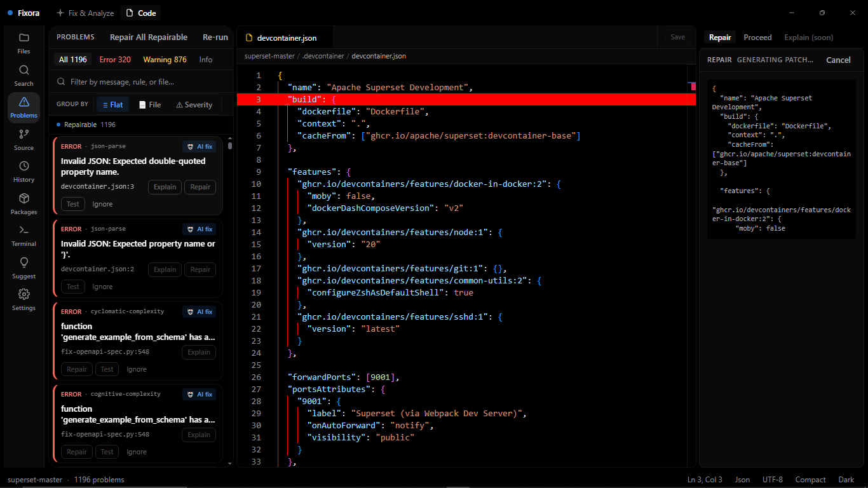Open the Files sidebar panel
The height and width of the screenshot is (488, 868).
24,43
